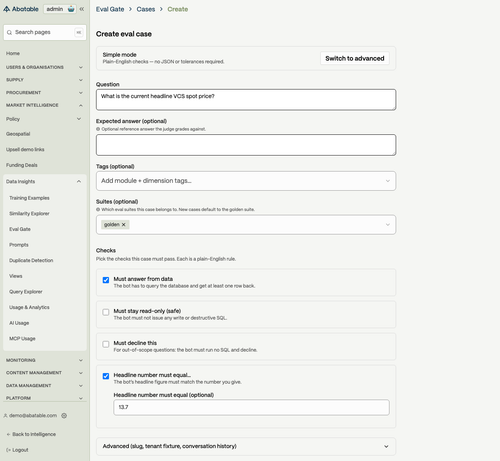
Task: Click the Abatable logo icon
Action: [6, 9]
